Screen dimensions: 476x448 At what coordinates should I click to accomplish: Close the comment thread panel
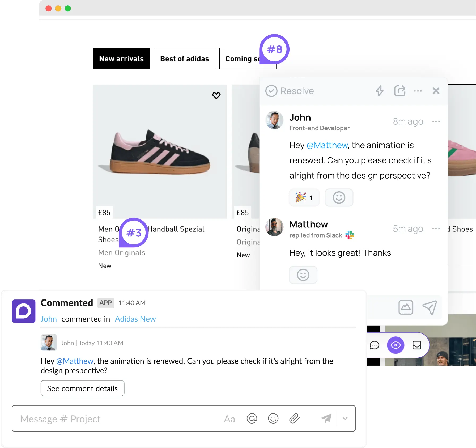436,91
